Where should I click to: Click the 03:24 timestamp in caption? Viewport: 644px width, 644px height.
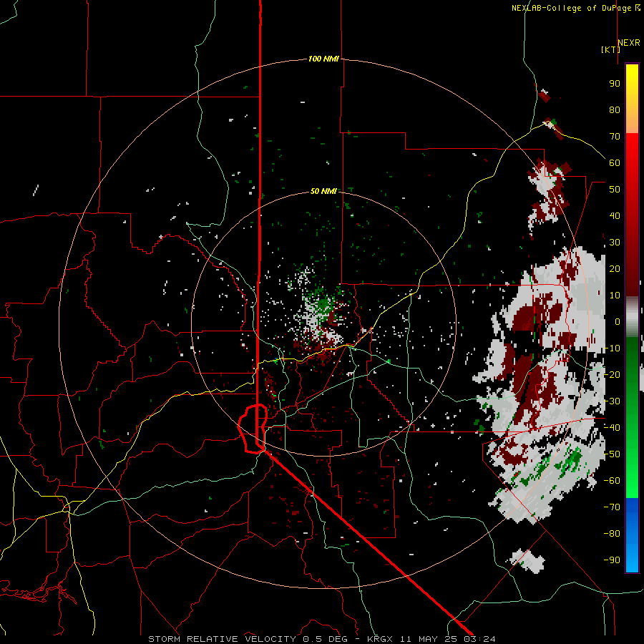coord(479,639)
